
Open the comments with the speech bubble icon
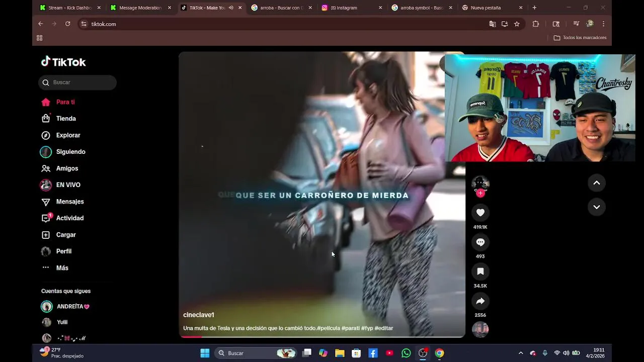coord(480,242)
